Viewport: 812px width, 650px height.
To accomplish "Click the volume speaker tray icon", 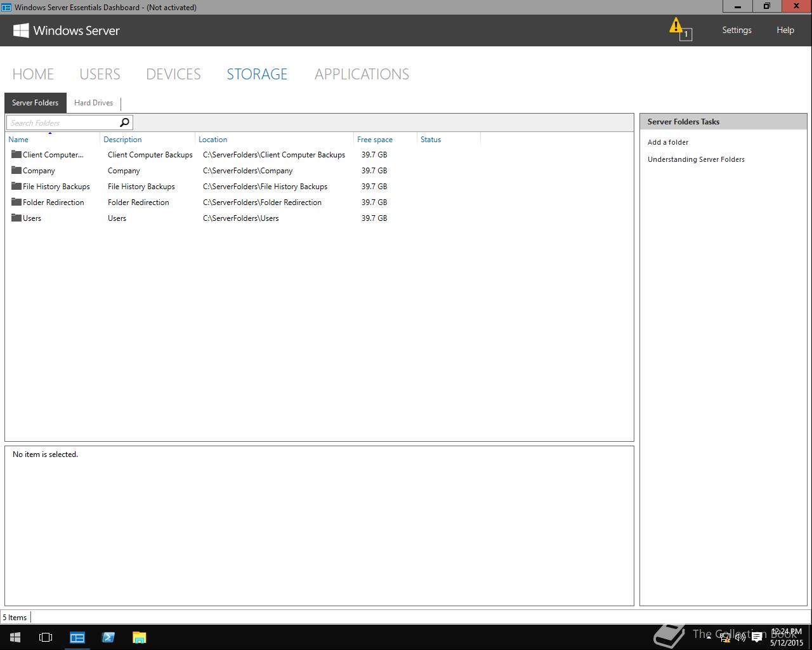I will (x=740, y=638).
